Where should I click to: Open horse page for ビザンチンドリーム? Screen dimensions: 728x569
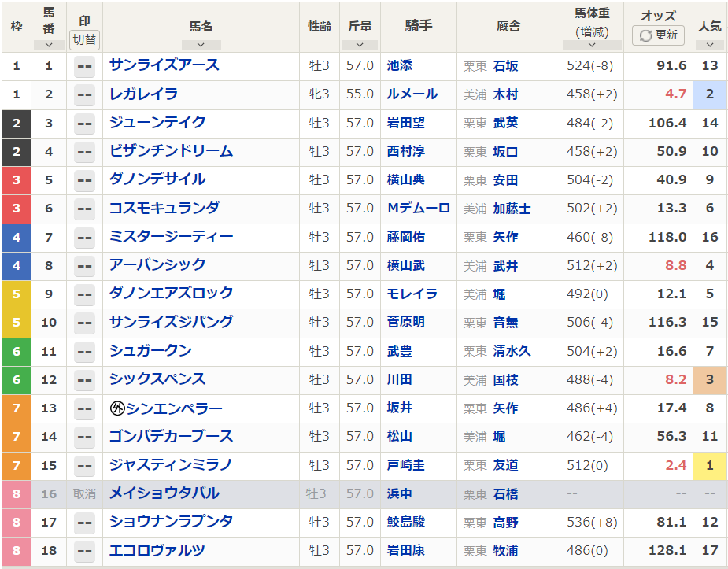(171, 151)
